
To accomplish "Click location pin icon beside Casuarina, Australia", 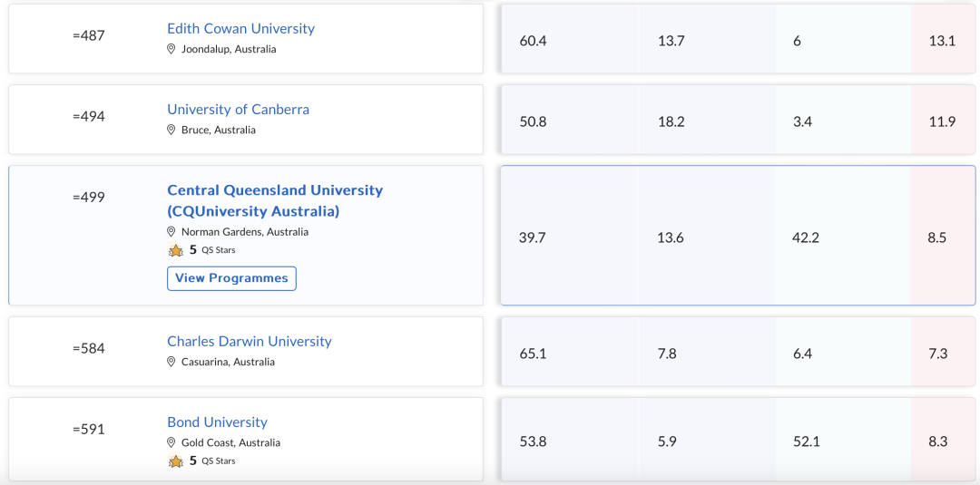I will [x=171, y=362].
